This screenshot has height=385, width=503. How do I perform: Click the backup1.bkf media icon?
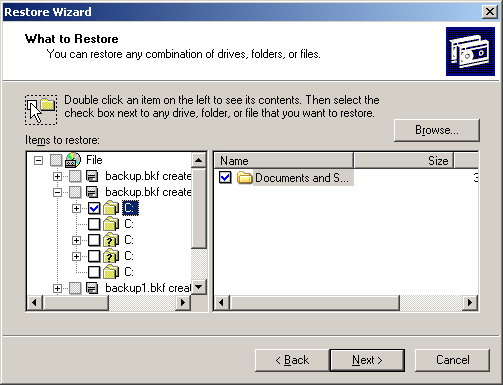point(92,288)
